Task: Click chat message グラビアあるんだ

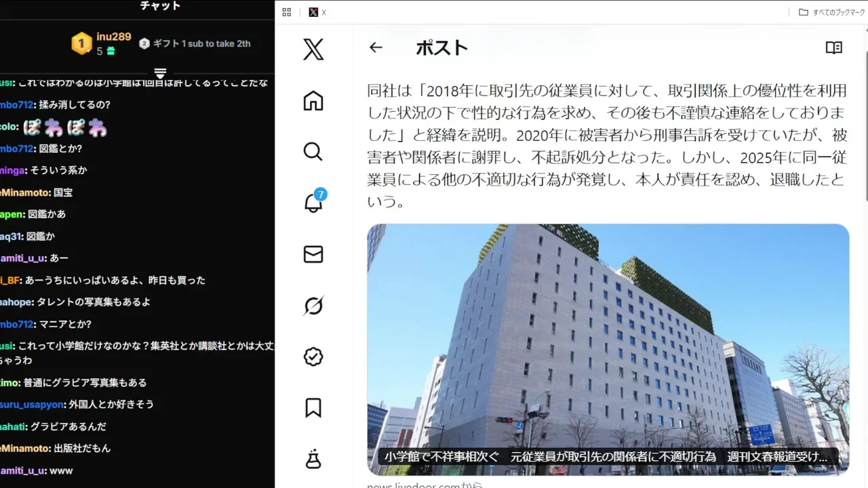Action: 68,426
